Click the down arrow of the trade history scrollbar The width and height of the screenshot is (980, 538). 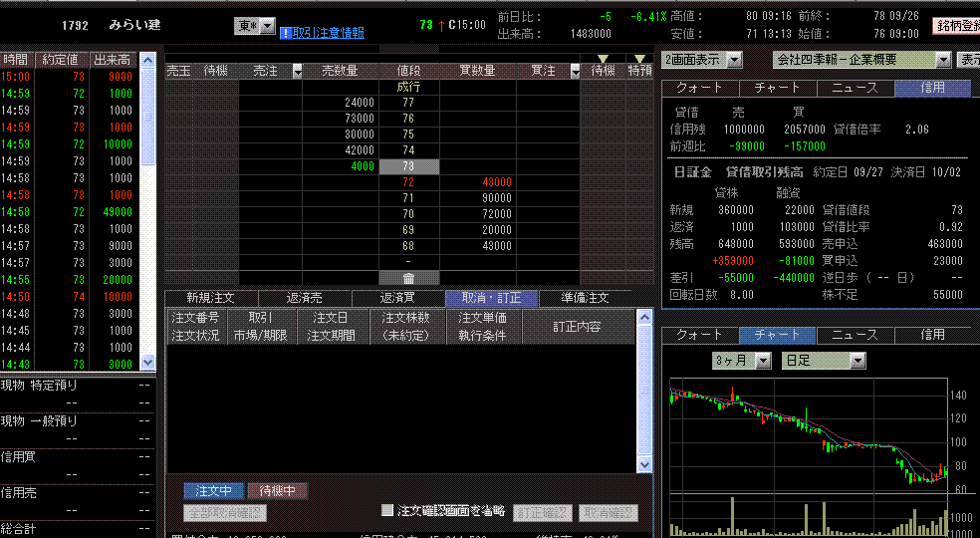[148, 363]
